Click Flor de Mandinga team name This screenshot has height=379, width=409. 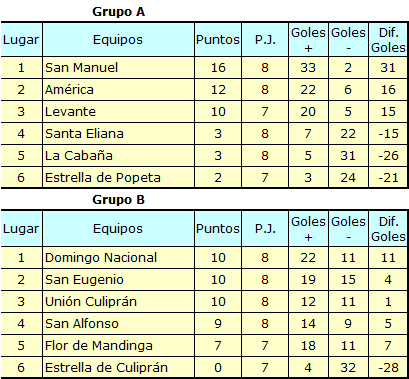click(x=99, y=346)
